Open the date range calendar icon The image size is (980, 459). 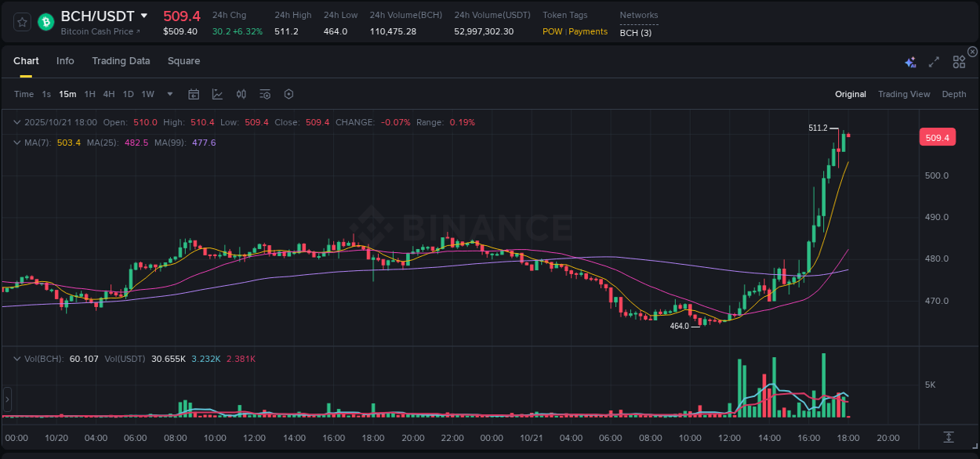(x=194, y=94)
